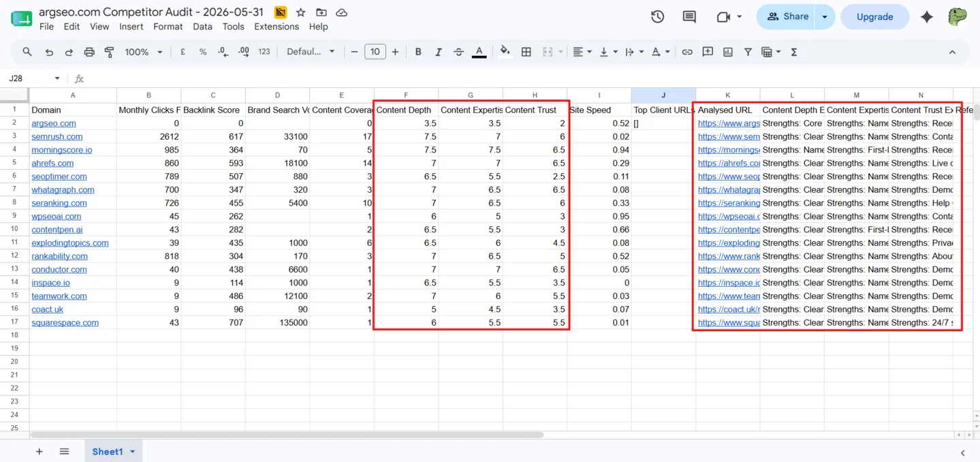Viewport: 980px width, 462px height.
Task: Open the zoom 100% dropdown
Action: coord(144,52)
